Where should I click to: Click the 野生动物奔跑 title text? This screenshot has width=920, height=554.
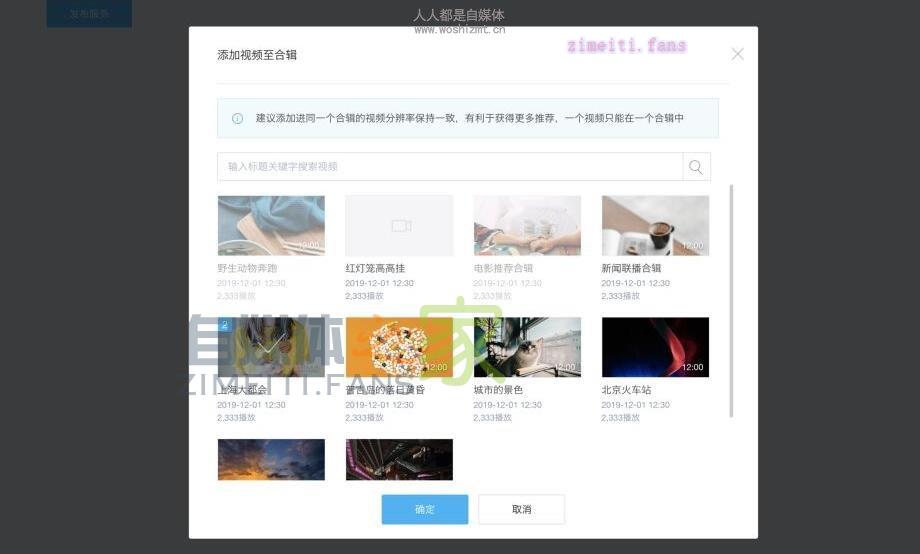click(247, 268)
